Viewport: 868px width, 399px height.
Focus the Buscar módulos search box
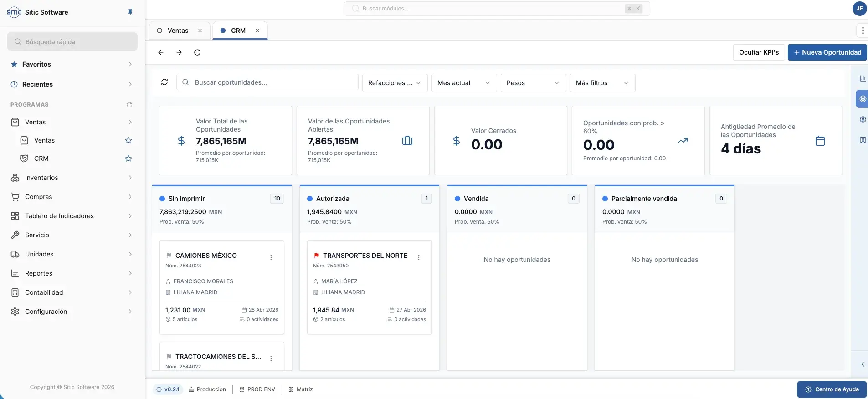coord(497,9)
